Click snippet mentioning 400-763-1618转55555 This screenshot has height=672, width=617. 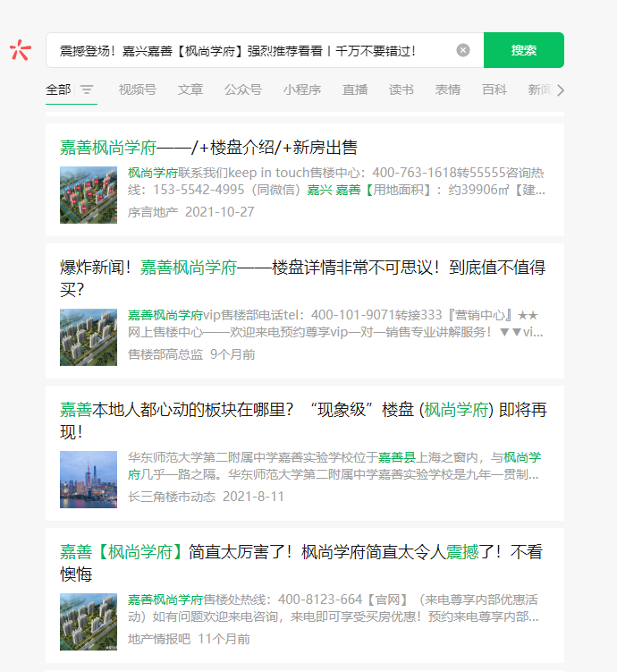pos(336,182)
